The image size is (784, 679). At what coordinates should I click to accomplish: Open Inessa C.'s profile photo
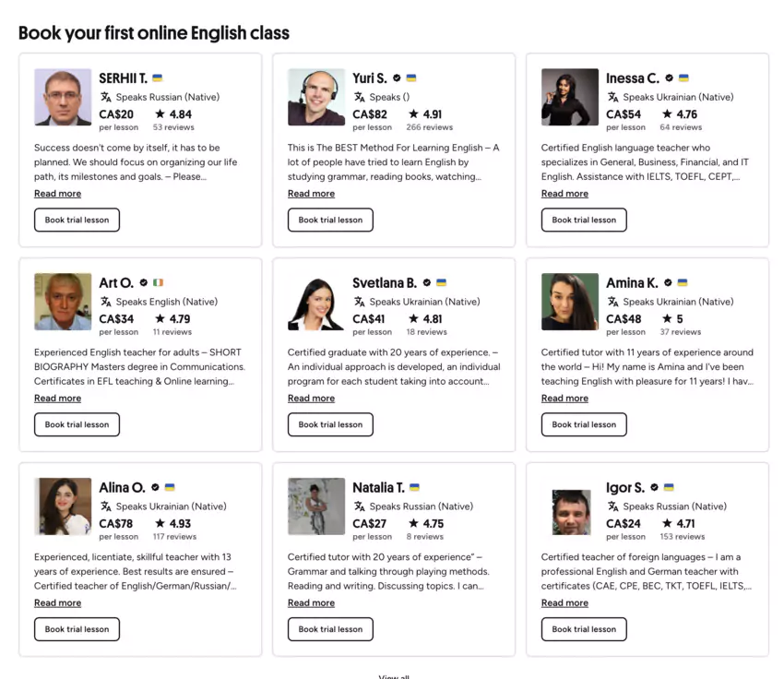pos(569,97)
